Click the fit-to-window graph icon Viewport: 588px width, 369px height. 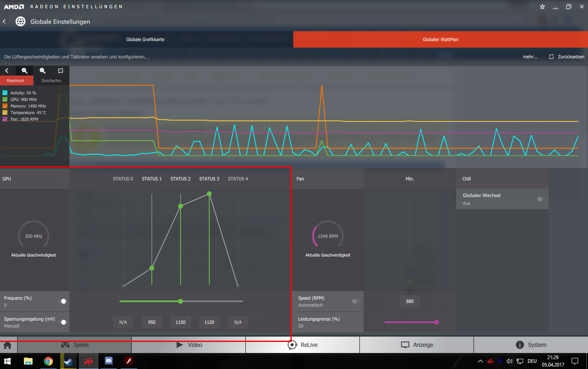60,71
